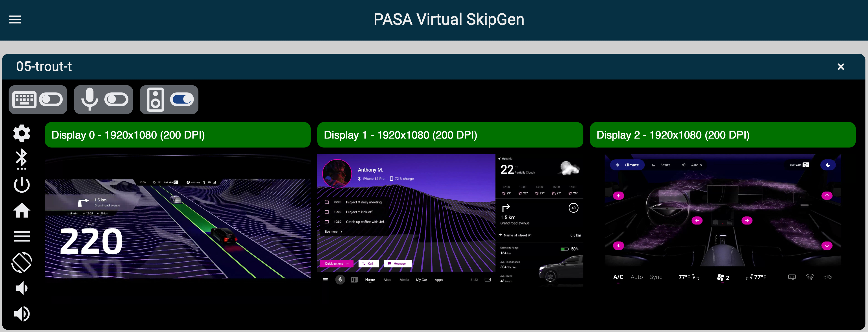Open sidebar three-line menu icon

click(22, 236)
